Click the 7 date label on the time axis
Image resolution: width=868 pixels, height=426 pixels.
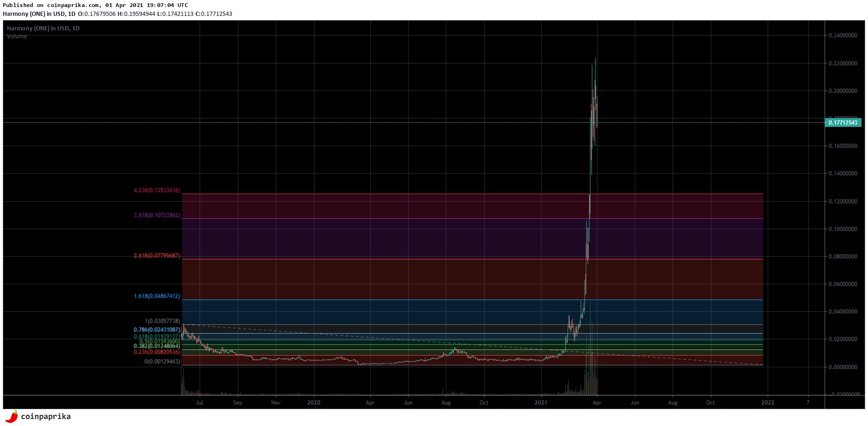pyautogui.click(x=808, y=403)
